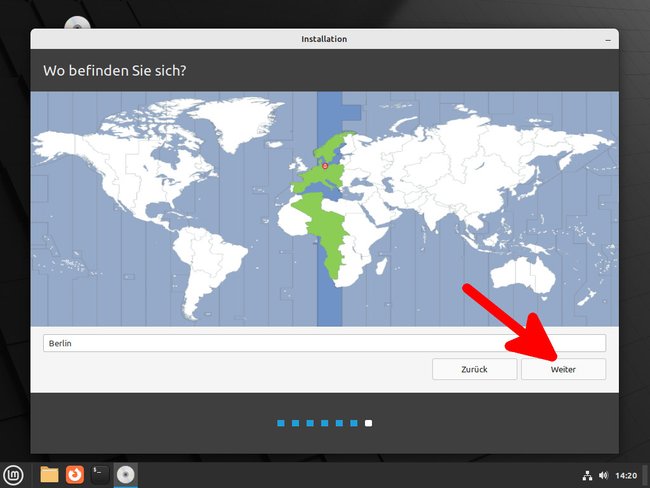
Task: Select the installer disc icon in panel
Action: tap(125, 475)
